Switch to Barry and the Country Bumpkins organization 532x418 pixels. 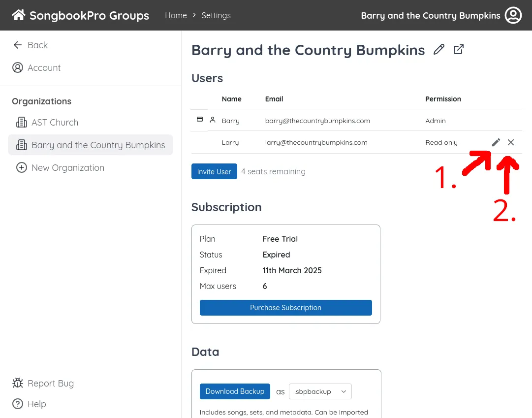click(x=98, y=145)
